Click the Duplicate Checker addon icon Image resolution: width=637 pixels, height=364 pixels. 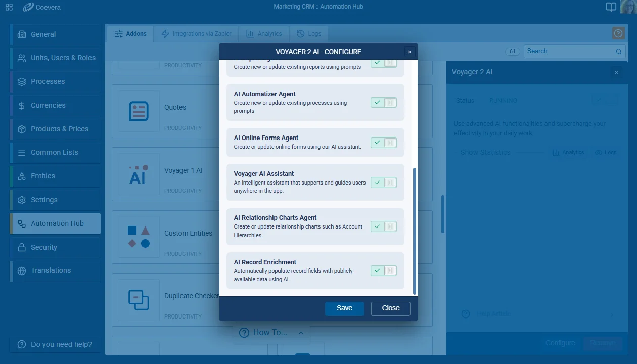tap(139, 300)
